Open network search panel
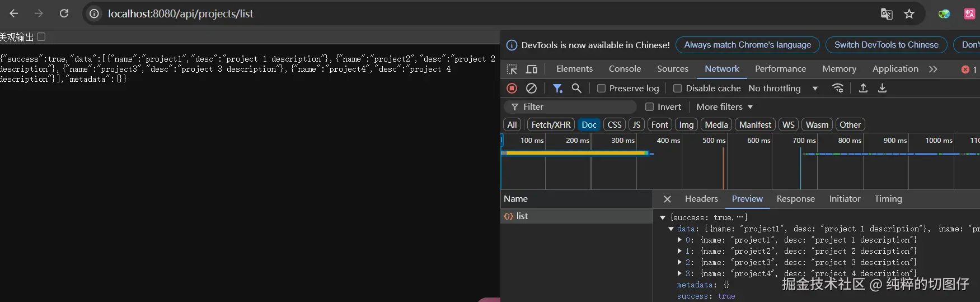 pyautogui.click(x=576, y=88)
